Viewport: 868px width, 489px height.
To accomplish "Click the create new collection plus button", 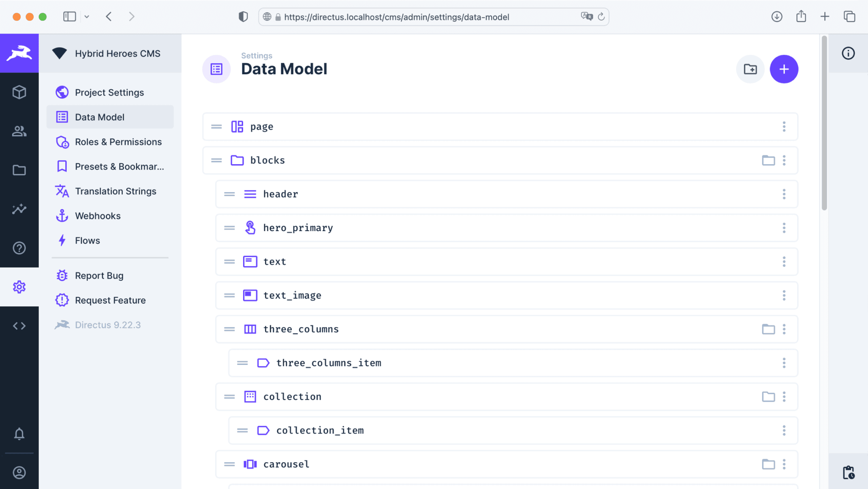I will point(784,69).
